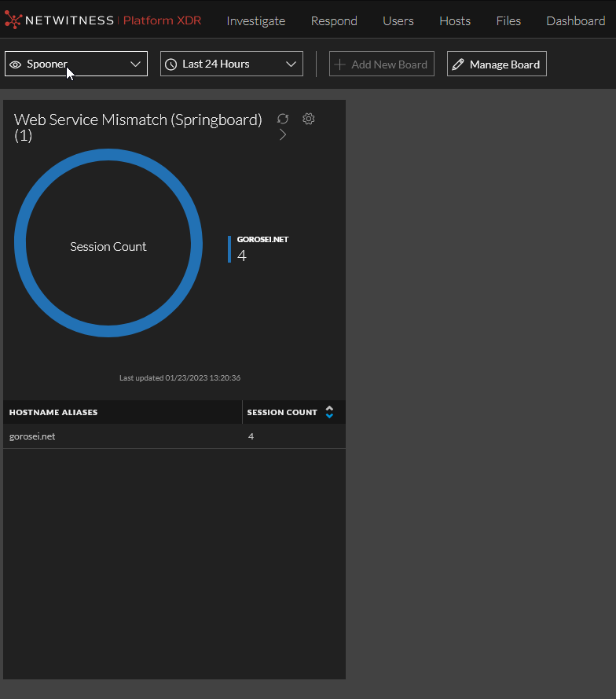This screenshot has width=616, height=699.
Task: Open the Investigate menu
Action: [x=255, y=21]
